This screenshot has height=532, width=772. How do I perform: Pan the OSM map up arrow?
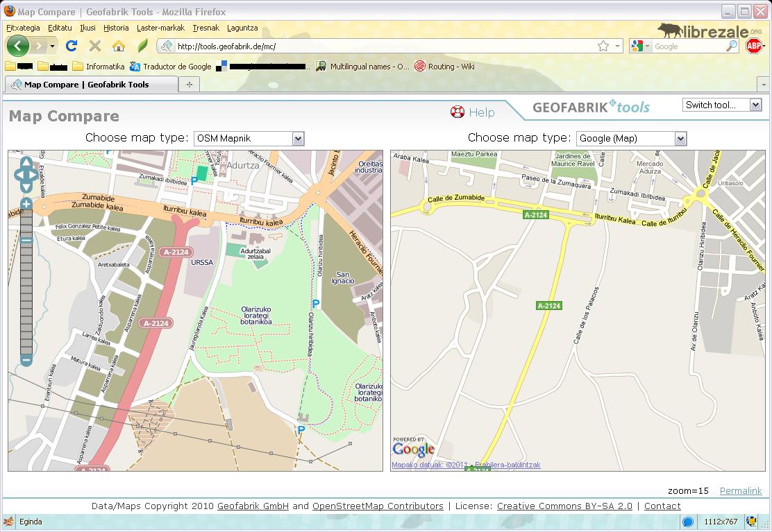coord(26,163)
